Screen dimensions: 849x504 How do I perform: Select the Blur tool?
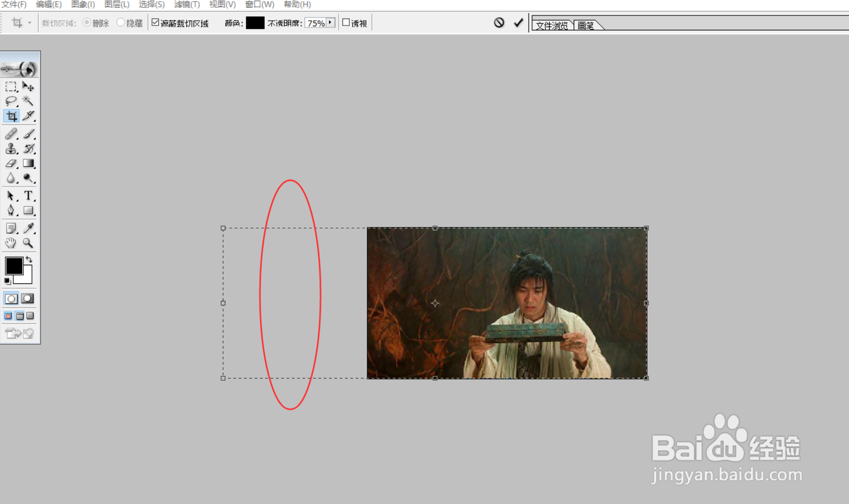(11, 179)
